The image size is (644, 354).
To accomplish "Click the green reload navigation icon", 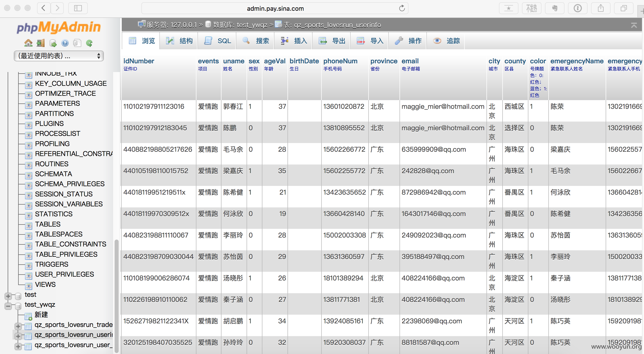I will pos(89,43).
